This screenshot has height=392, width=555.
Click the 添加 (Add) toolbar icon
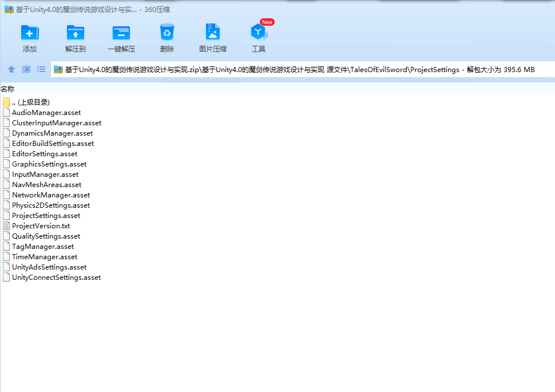click(30, 33)
